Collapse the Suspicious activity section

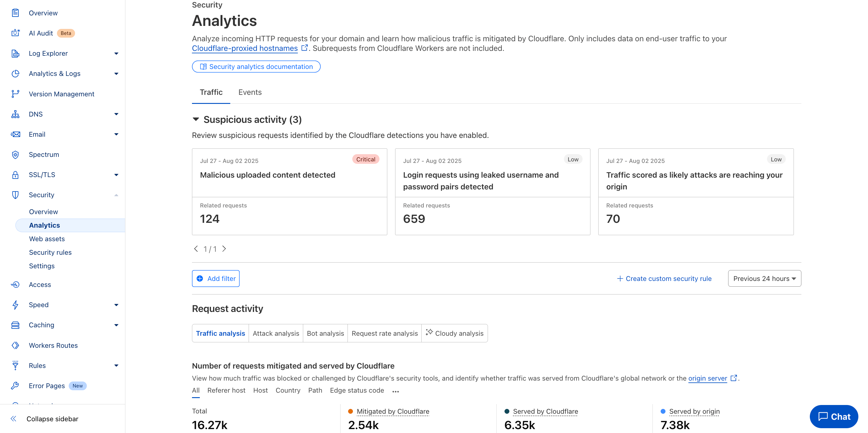click(x=195, y=119)
